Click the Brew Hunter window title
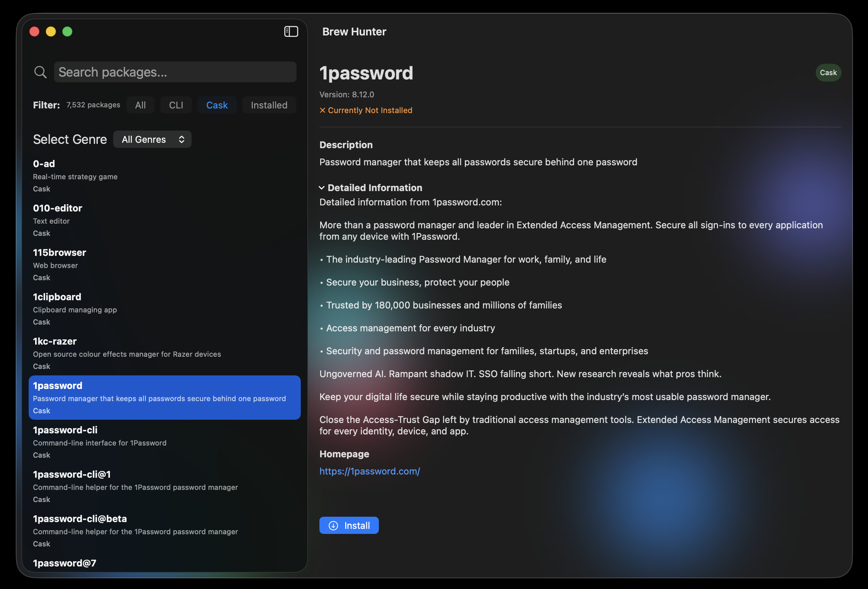 (354, 32)
